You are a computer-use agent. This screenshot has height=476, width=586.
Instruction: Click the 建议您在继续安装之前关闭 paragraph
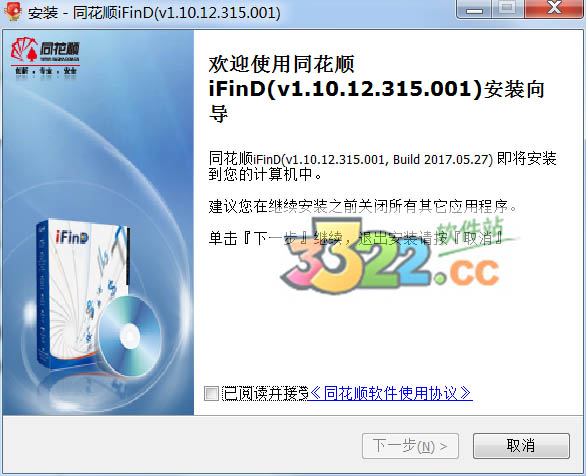click(363, 206)
